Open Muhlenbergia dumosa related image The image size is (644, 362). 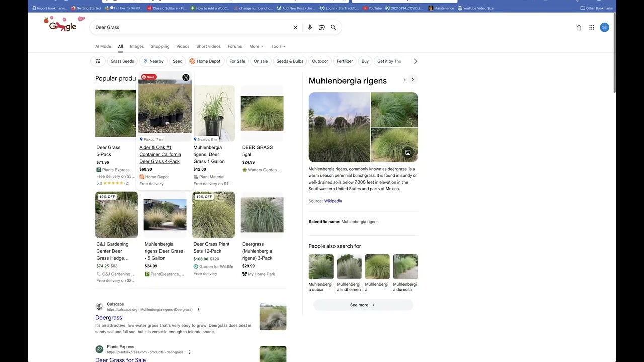point(406,266)
